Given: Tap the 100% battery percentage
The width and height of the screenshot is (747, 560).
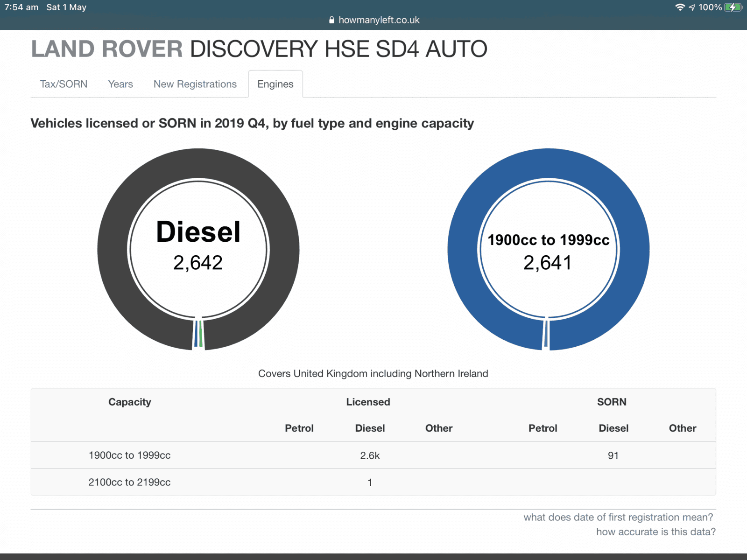Looking at the screenshot, I should (710, 7).
